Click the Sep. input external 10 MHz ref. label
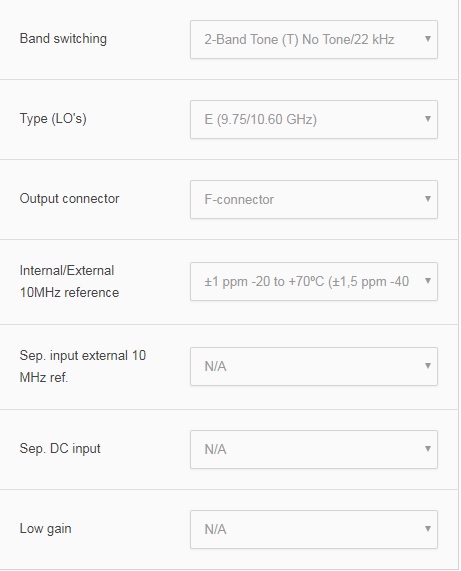The image size is (461, 571). click(83, 366)
